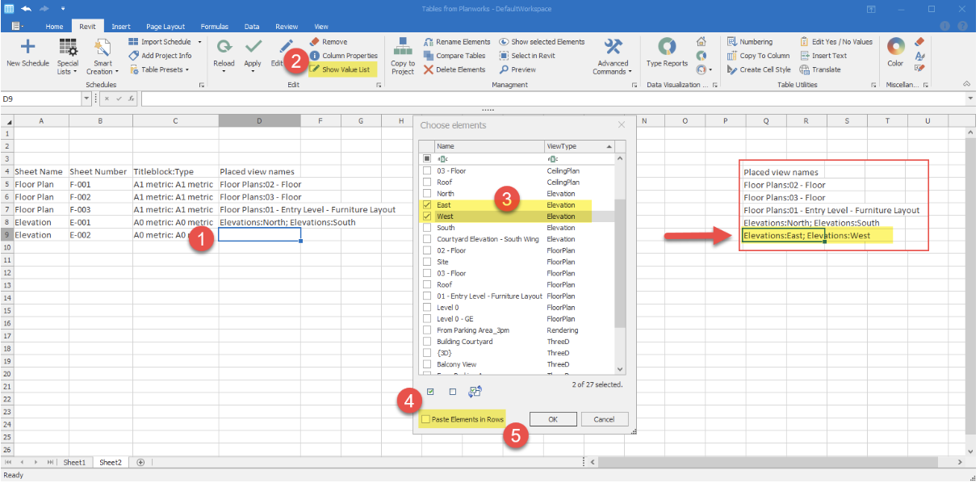Click Add Project Info
Image resolution: width=980 pixels, height=483 pixels.
pos(160,56)
